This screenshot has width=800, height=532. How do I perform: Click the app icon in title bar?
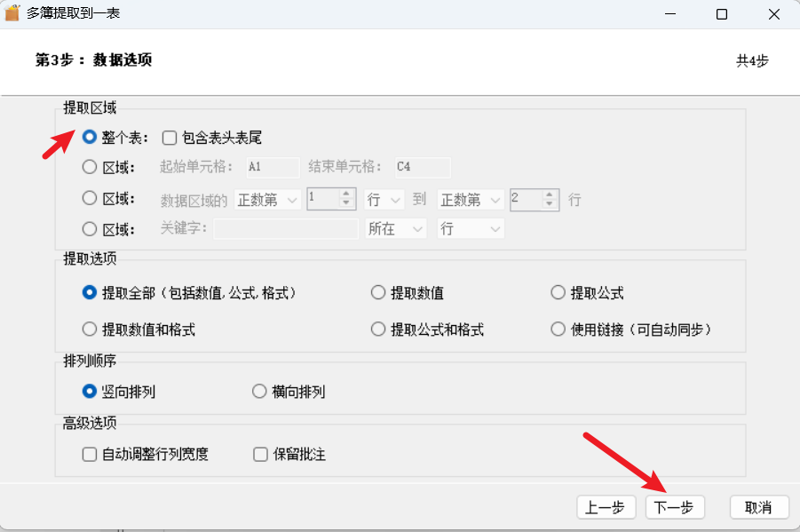(12, 13)
